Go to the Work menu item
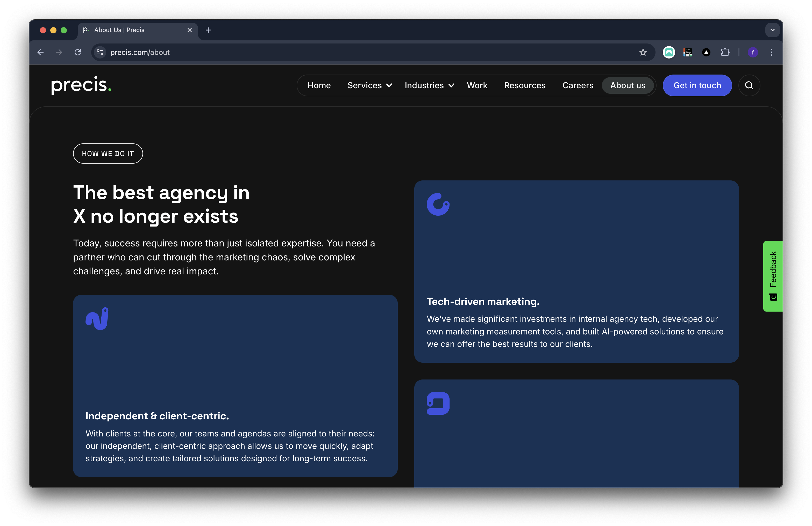This screenshot has width=812, height=526. 477,86
